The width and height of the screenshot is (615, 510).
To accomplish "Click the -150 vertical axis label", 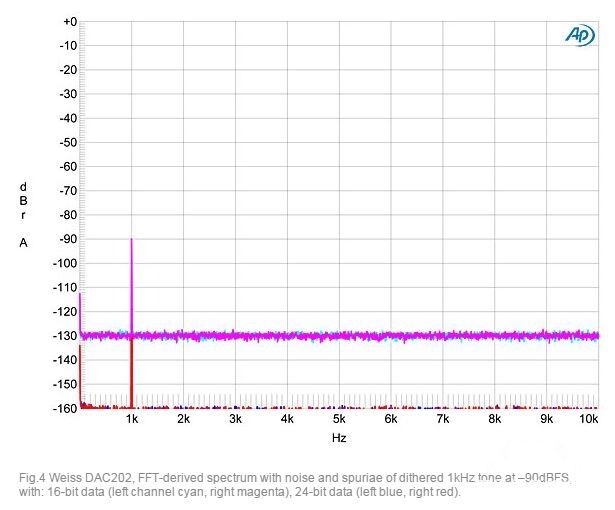I will (x=65, y=384).
